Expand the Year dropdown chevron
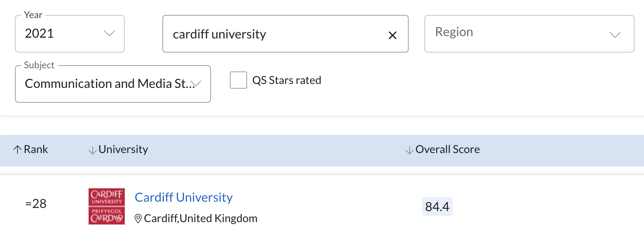This screenshot has height=237, width=644. coord(109,33)
